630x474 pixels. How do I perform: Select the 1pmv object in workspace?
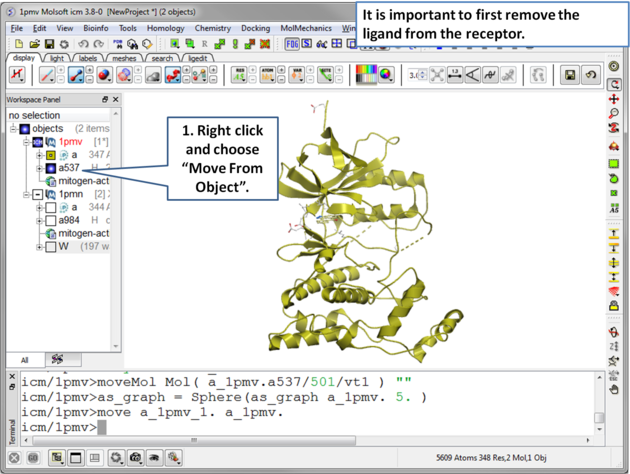[x=69, y=142]
